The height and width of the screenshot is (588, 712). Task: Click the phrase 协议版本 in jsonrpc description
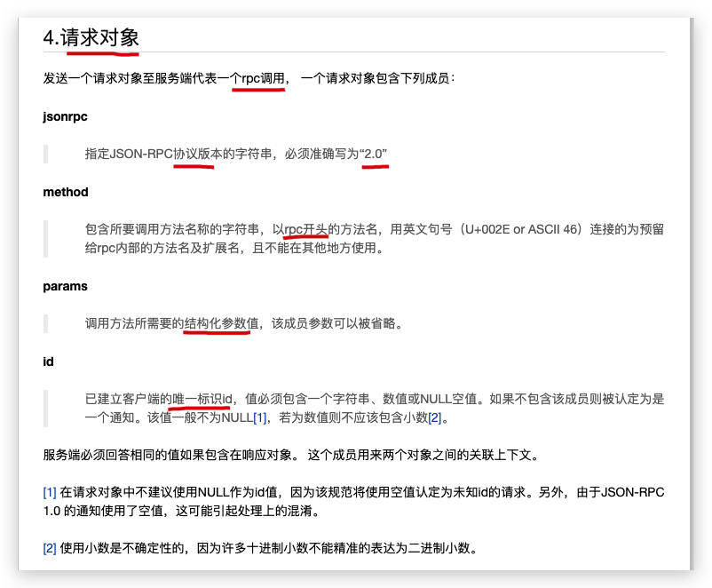coord(197,154)
